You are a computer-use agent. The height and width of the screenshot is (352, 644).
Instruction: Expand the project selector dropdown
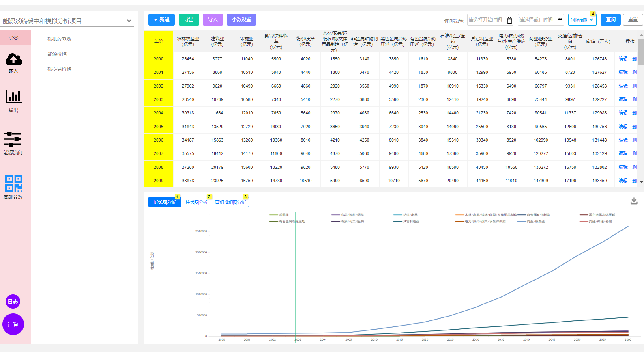[x=68, y=21]
